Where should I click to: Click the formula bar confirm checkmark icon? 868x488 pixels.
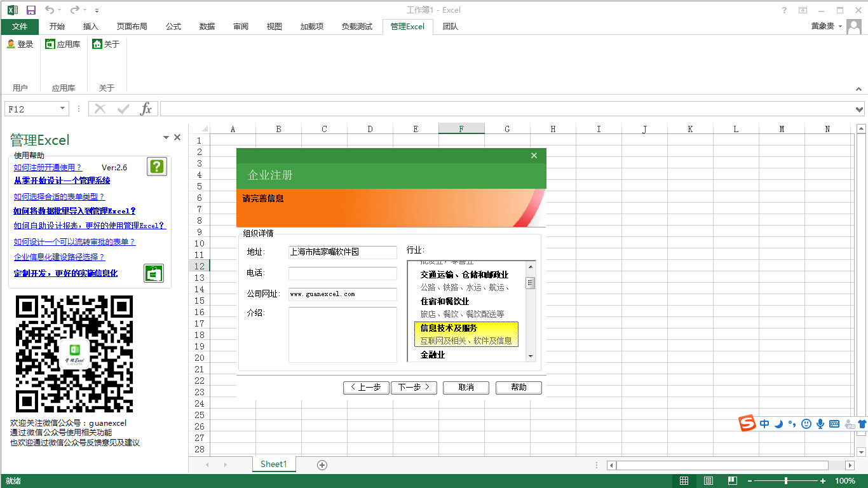click(x=123, y=109)
